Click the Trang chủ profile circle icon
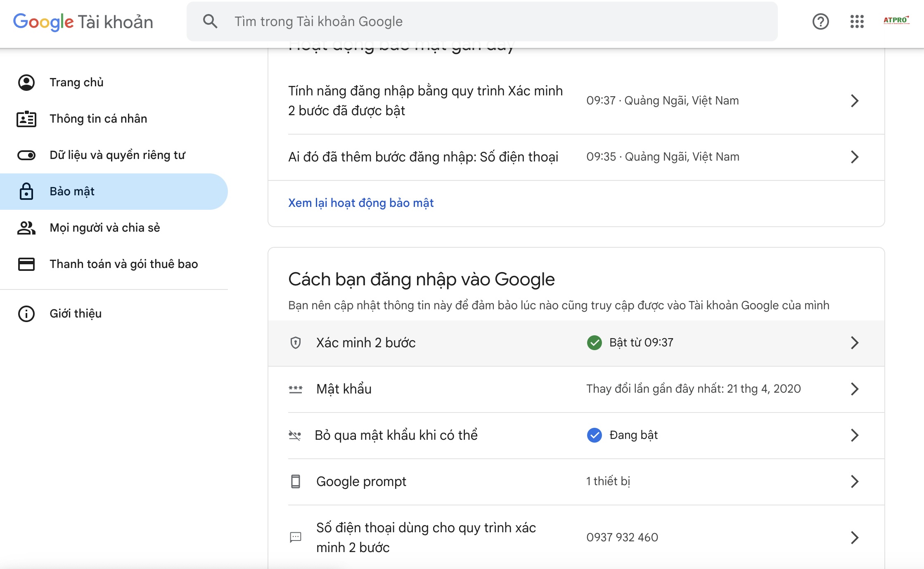This screenshot has width=924, height=569. tap(26, 83)
